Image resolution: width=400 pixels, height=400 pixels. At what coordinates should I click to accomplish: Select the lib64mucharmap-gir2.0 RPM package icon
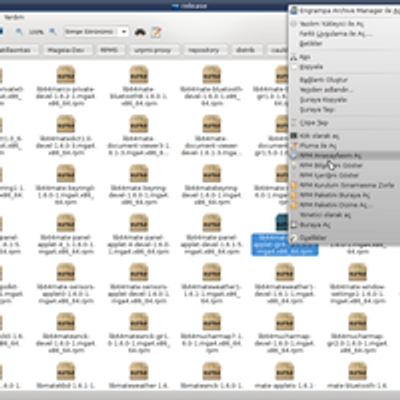click(x=357, y=321)
